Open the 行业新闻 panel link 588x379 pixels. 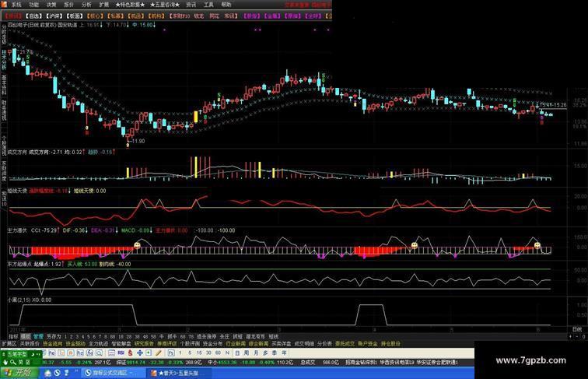pyautogui.click(x=236, y=343)
